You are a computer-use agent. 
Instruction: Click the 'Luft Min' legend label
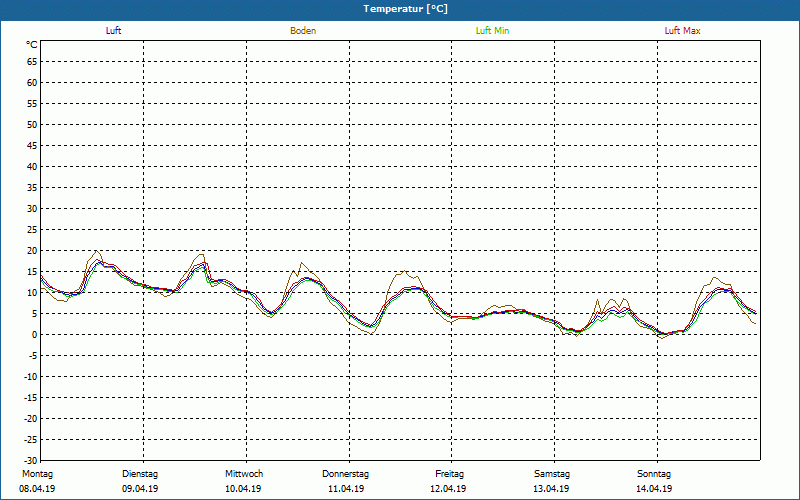[492, 31]
